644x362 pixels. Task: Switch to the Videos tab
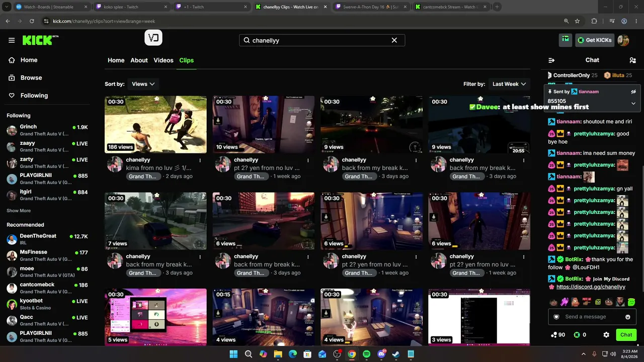tap(164, 60)
